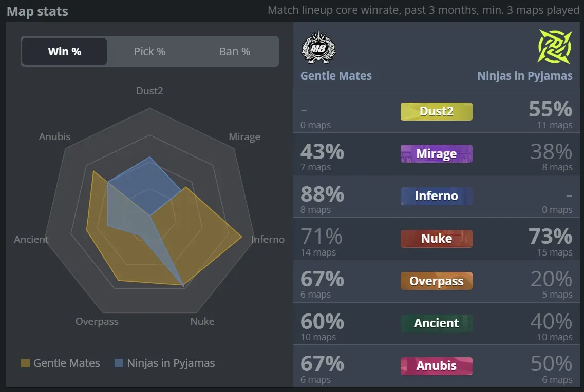Click the Ninjas in Pyjamas team logo
The height and width of the screenshot is (392, 584).
(555, 47)
